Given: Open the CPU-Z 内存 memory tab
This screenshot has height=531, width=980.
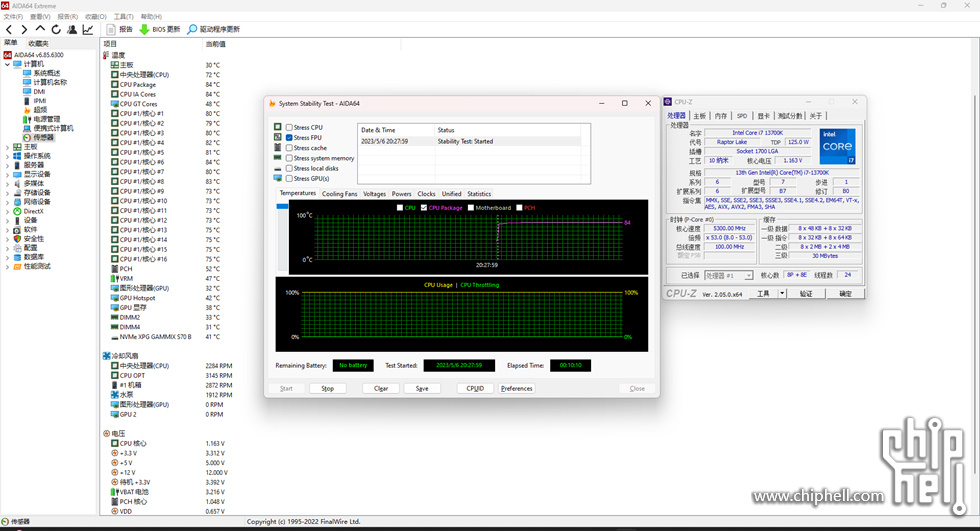Looking at the screenshot, I should pos(721,116).
